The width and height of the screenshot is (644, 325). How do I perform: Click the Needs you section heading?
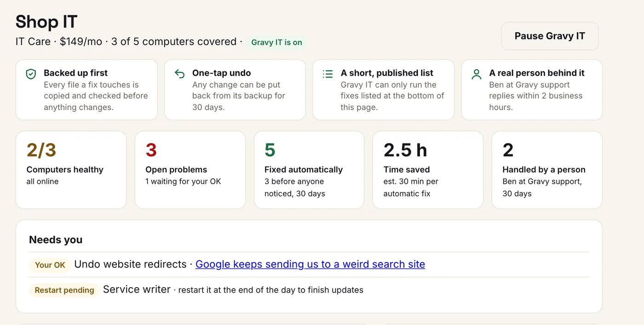(56, 239)
